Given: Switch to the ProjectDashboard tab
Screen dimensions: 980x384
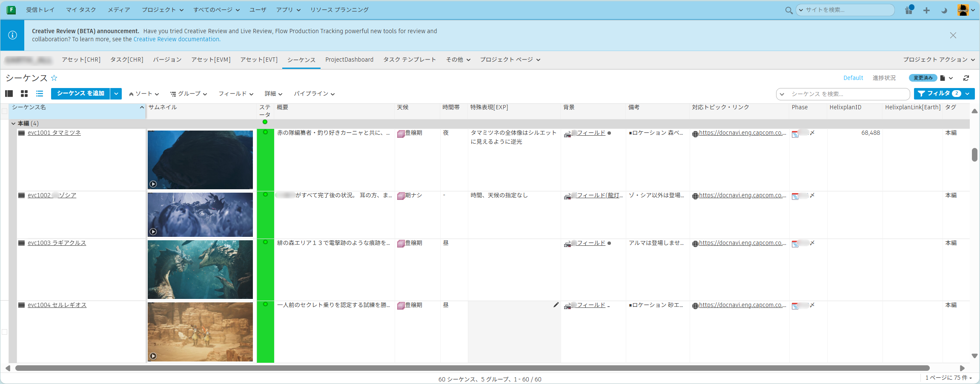Looking at the screenshot, I should click(x=349, y=60).
